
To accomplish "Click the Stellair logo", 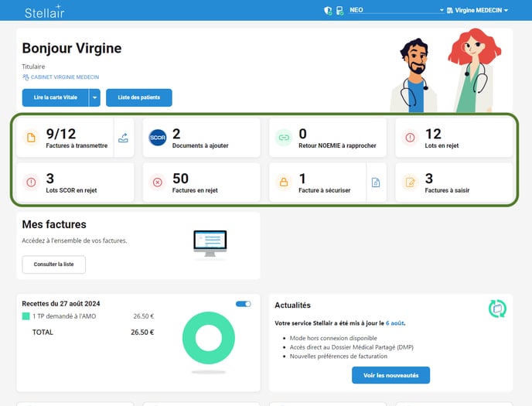I will 44,12.
